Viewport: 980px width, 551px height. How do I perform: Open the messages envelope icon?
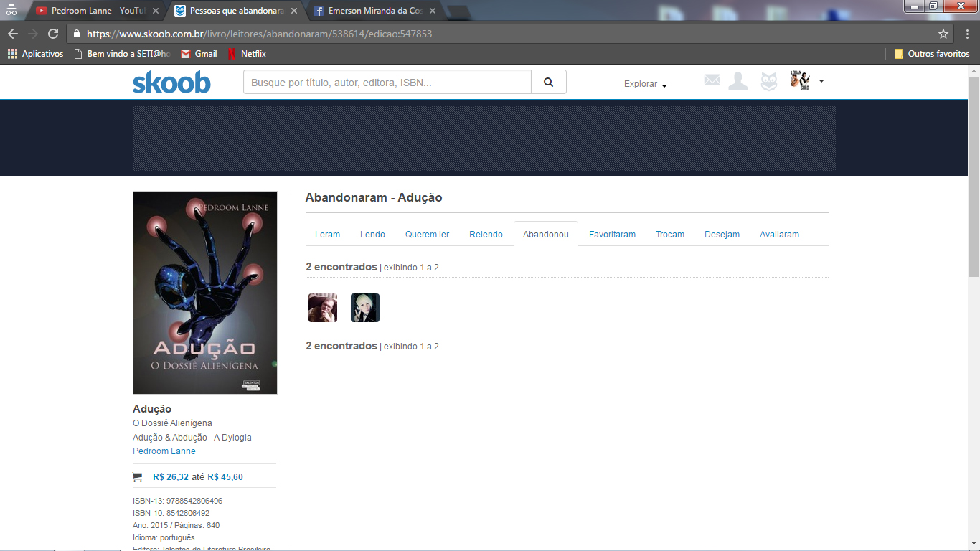pyautogui.click(x=712, y=80)
